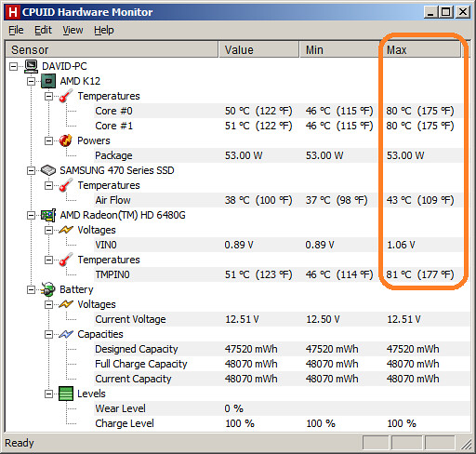This screenshot has width=476, height=454.
Task: Click the Battery plug icon
Action: pyautogui.click(x=48, y=289)
